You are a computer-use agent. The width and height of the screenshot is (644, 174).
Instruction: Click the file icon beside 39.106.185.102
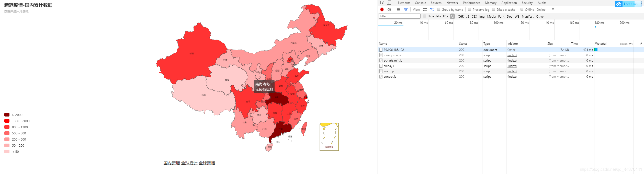pos(381,50)
